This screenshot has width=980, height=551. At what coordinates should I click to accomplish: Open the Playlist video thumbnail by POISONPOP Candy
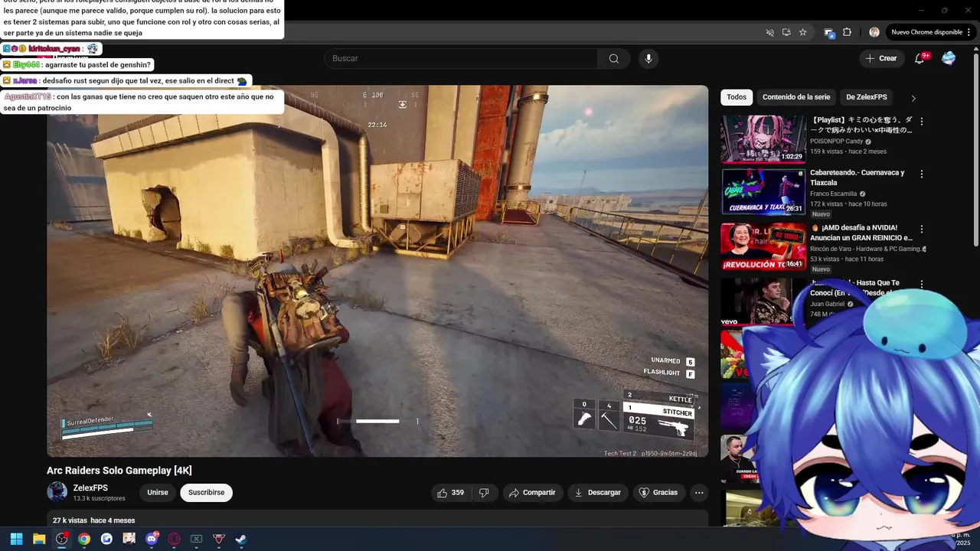coord(763,139)
